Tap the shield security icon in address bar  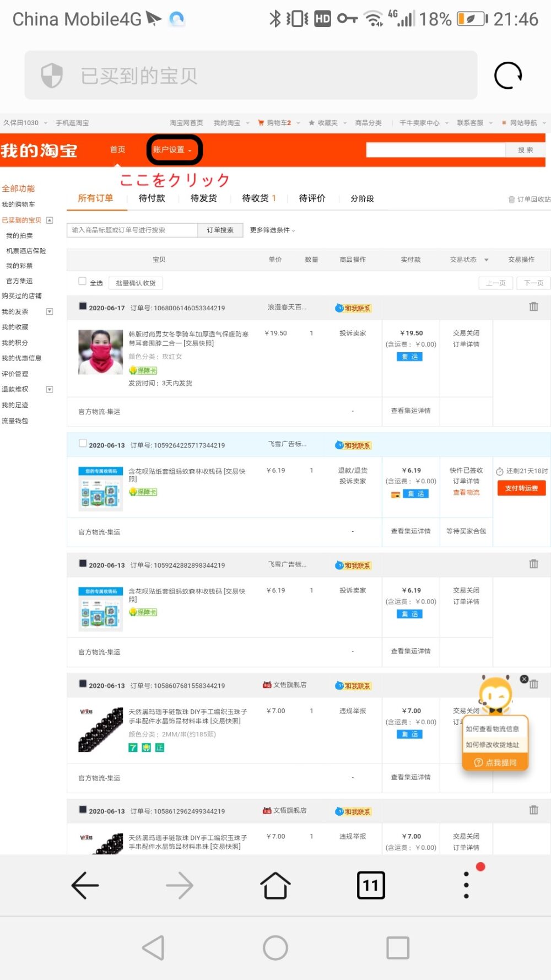[52, 75]
